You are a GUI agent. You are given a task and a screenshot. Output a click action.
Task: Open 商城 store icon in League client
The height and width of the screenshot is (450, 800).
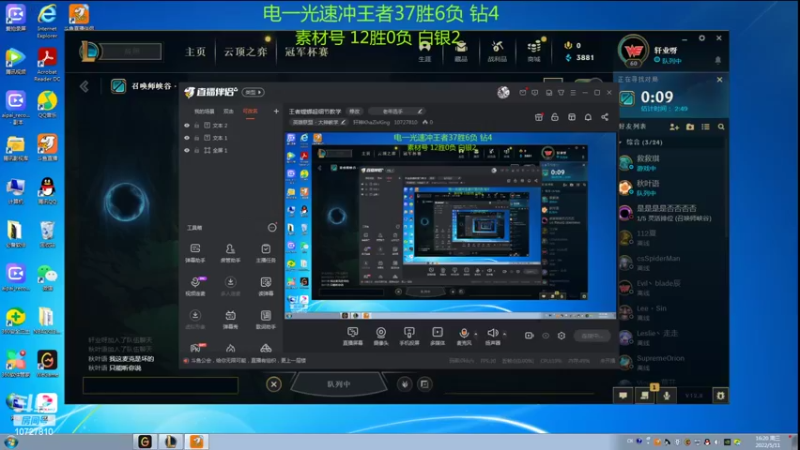click(x=534, y=52)
